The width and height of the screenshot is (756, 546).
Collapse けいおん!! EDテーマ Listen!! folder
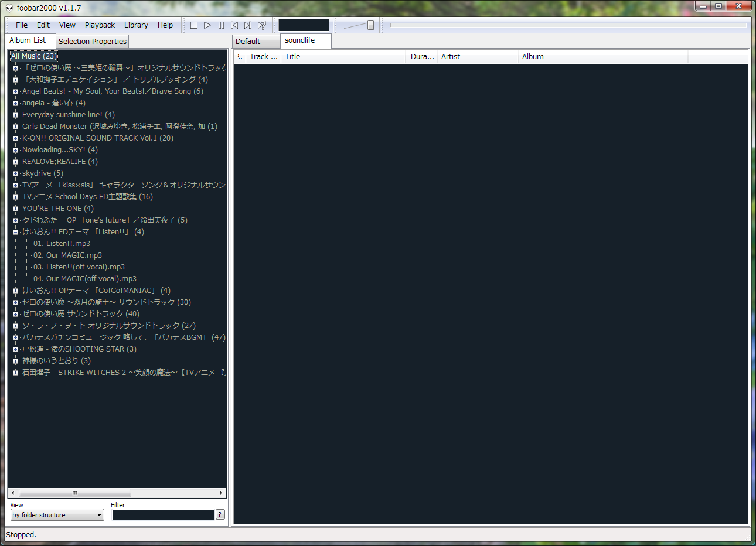[15, 232]
